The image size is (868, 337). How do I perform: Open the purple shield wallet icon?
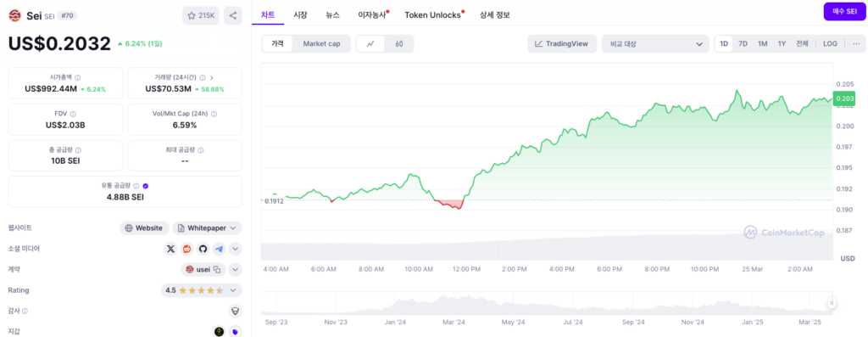tap(236, 331)
